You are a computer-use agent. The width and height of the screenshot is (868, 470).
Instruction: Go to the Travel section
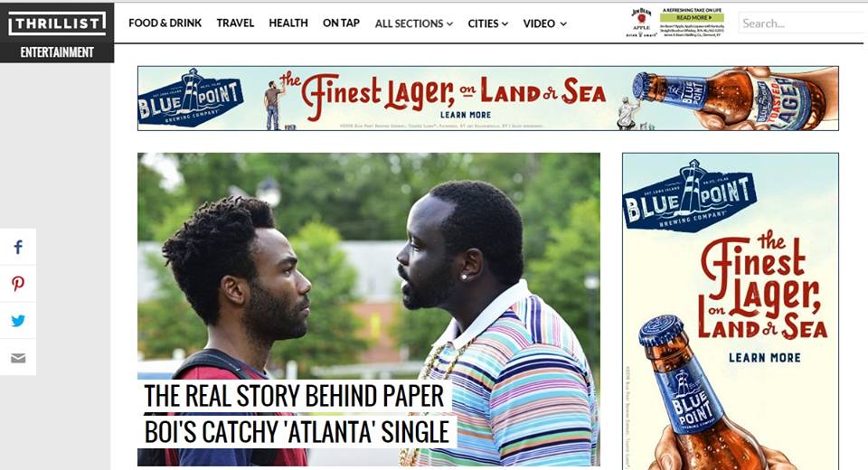pos(235,23)
